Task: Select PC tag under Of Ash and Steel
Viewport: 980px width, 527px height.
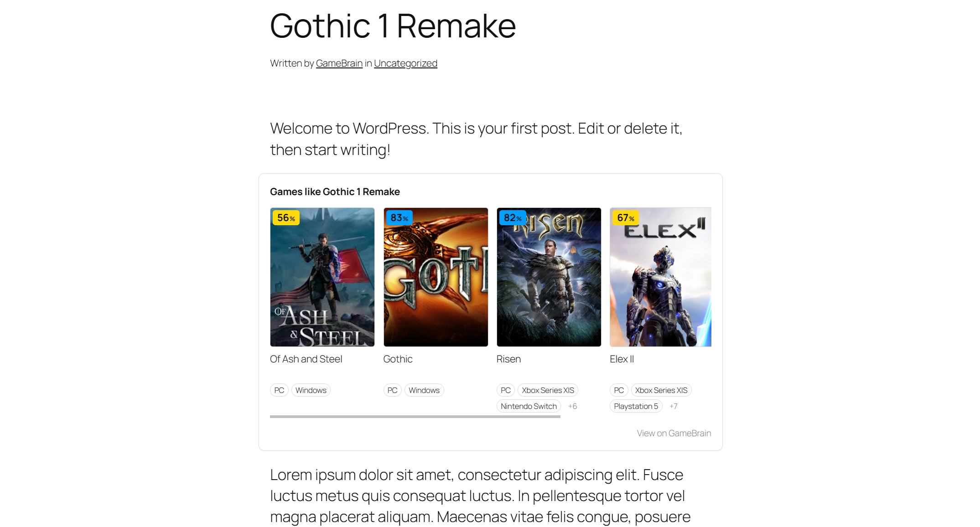Action: point(279,390)
